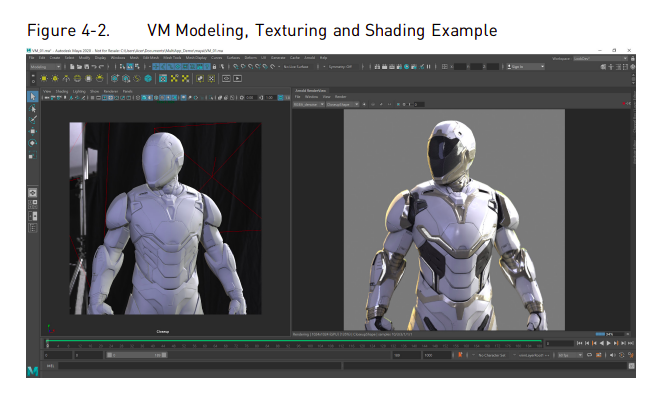Click the play backward button
Viewport: 656px width, 402px height.
coord(601,343)
